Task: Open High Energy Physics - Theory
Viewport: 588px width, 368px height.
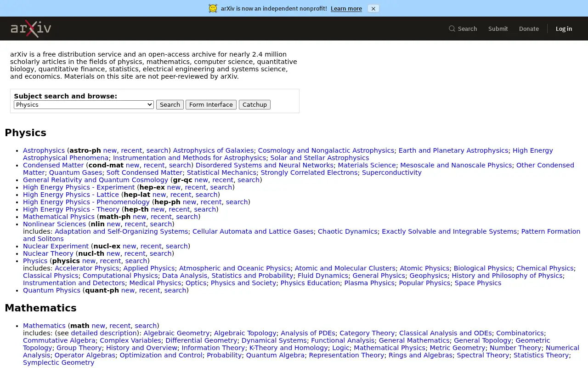Action: click(71, 209)
